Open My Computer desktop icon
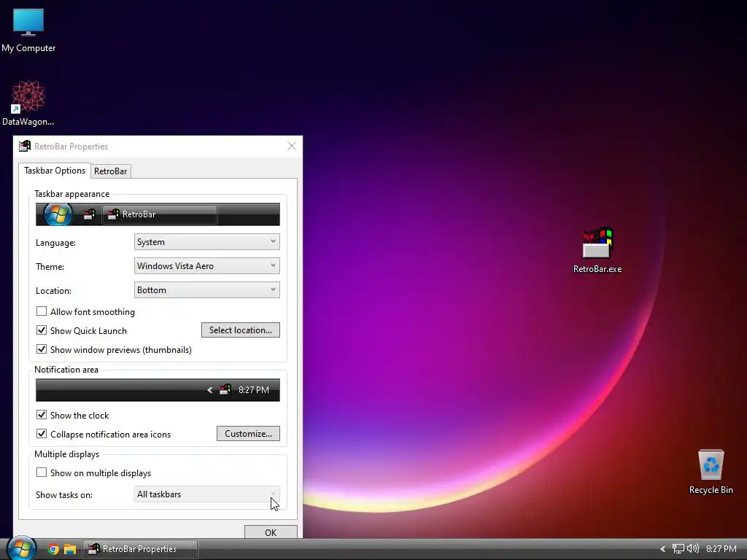747x560 pixels. coord(28,29)
